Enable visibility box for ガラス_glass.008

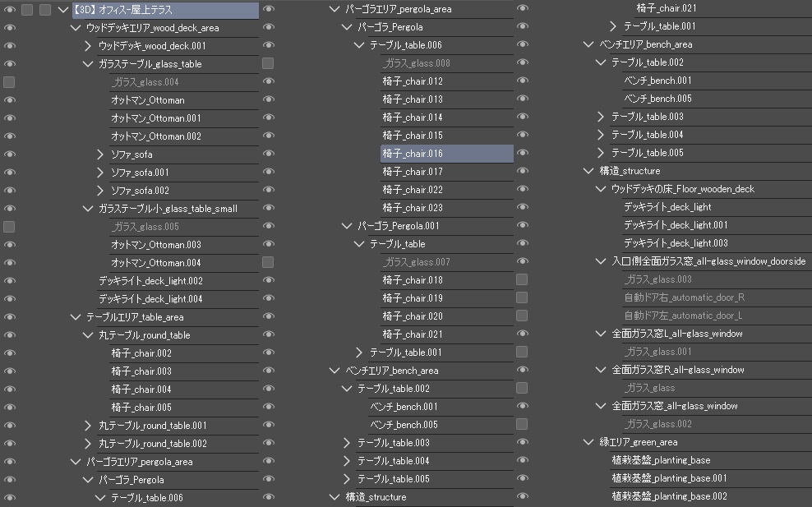point(268,63)
